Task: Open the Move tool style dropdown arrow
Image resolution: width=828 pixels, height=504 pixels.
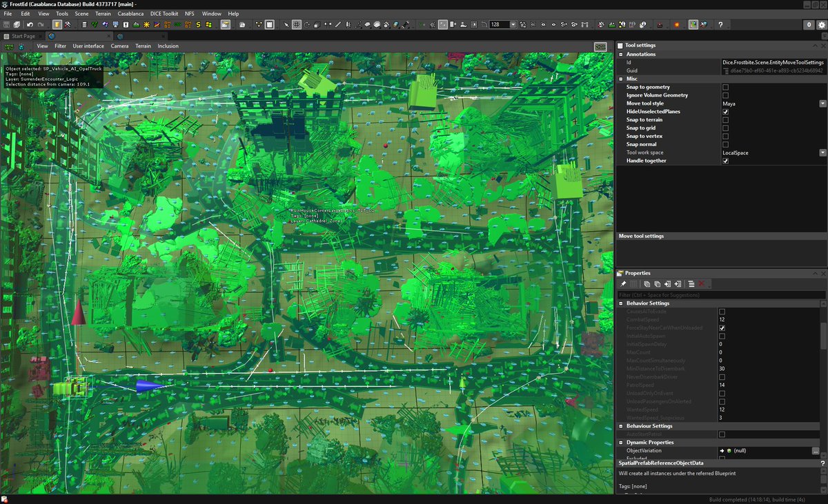Action: 822,103
